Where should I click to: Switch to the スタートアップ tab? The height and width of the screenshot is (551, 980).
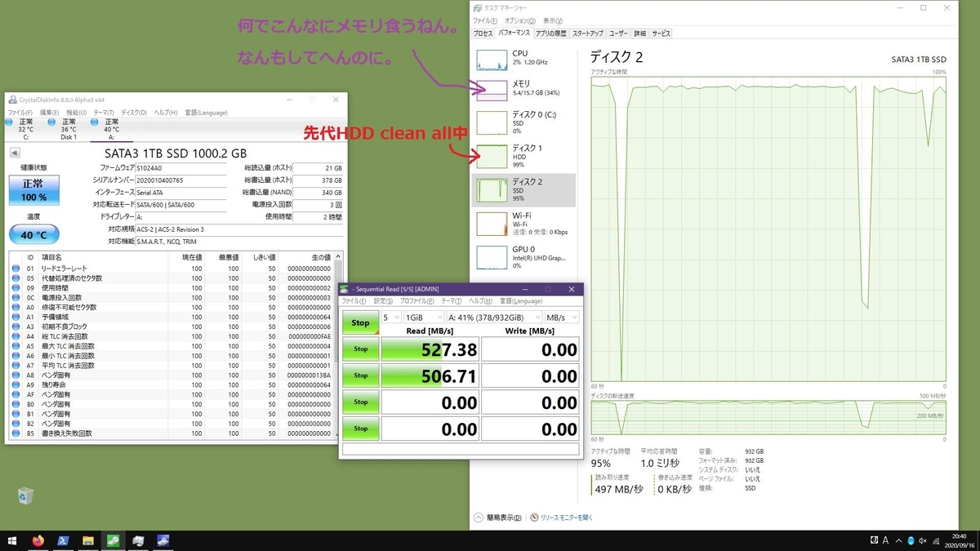click(x=588, y=33)
